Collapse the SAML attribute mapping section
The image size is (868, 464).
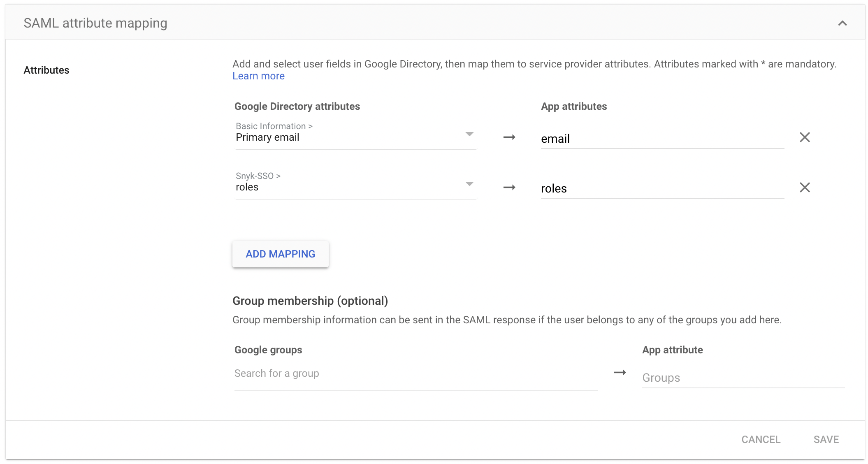pos(842,23)
